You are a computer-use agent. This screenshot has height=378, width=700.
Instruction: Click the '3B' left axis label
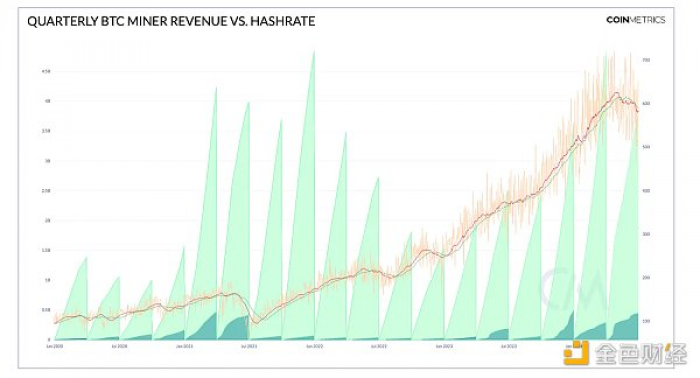pos(48,161)
